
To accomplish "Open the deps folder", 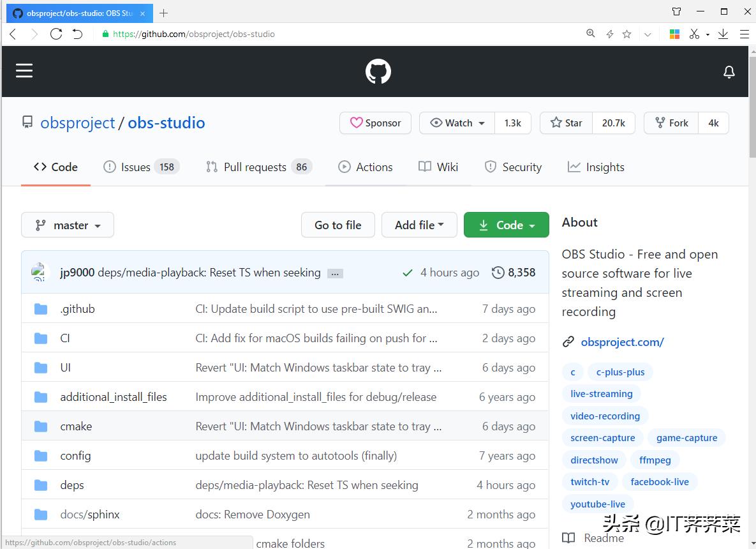I will tap(71, 485).
